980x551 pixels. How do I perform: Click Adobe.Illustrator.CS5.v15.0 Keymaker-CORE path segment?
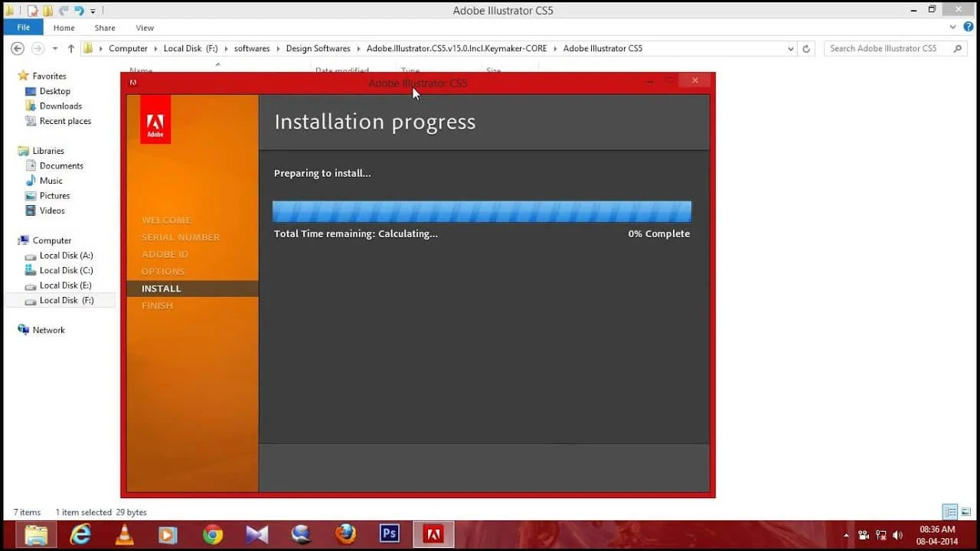pos(456,48)
